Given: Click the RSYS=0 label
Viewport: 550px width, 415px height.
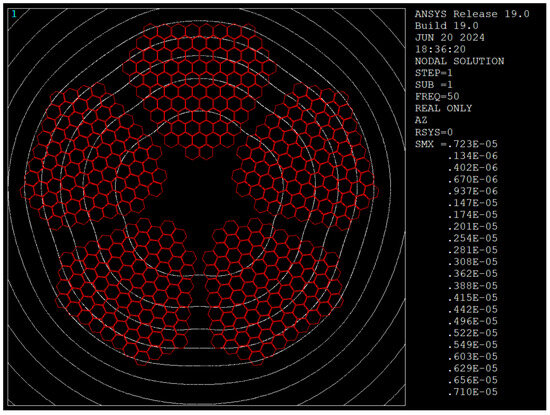Looking at the screenshot, I should pos(434,132).
